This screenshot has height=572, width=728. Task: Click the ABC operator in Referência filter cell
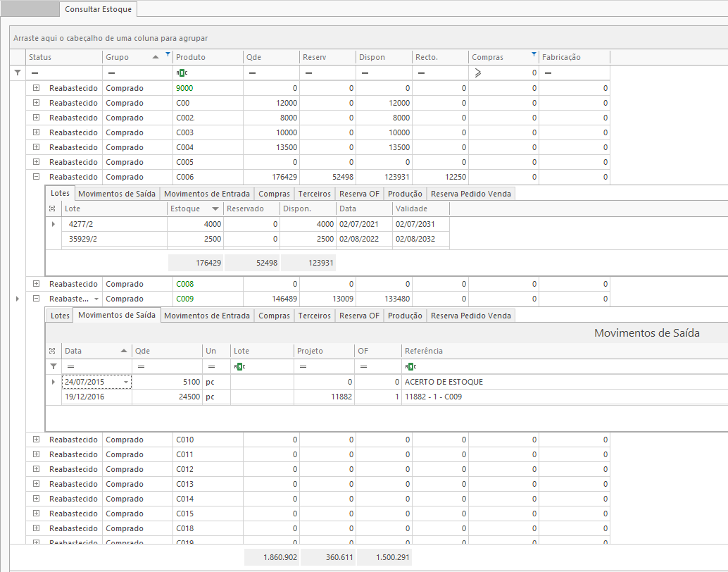pos(410,366)
